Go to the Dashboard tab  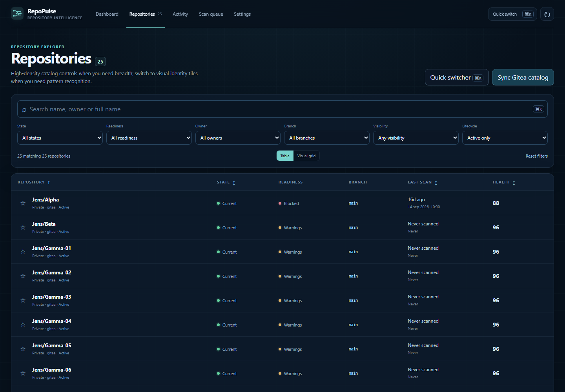point(107,14)
